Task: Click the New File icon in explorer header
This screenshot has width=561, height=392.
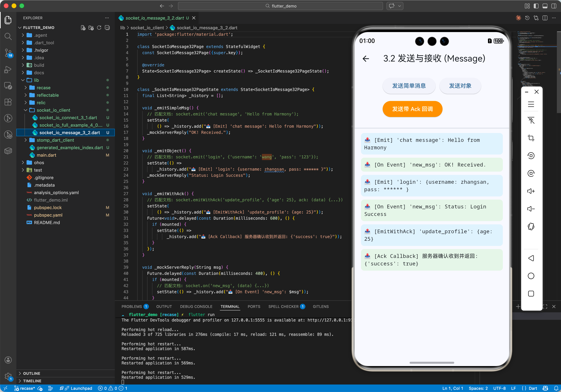Action: pos(83,28)
